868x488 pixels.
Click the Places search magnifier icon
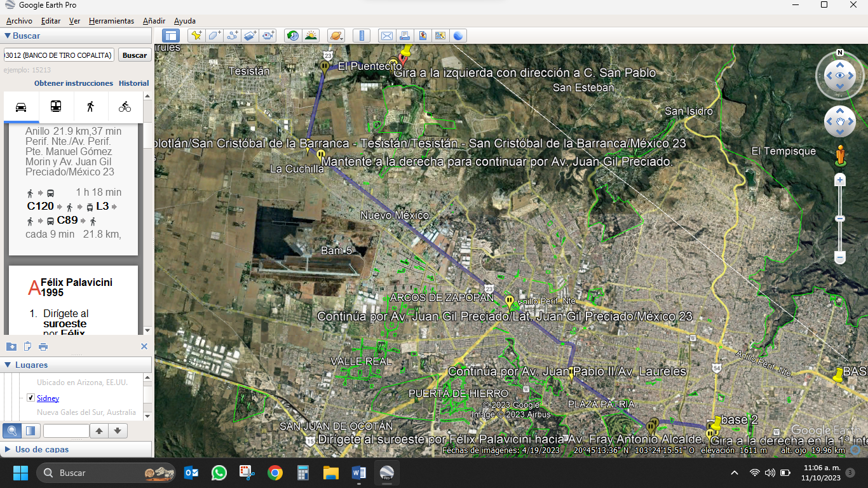(x=11, y=431)
